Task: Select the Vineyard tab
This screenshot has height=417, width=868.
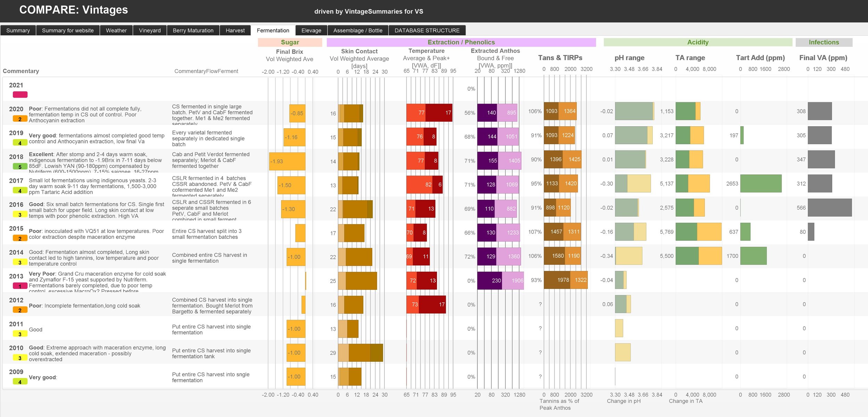Action: [150, 30]
